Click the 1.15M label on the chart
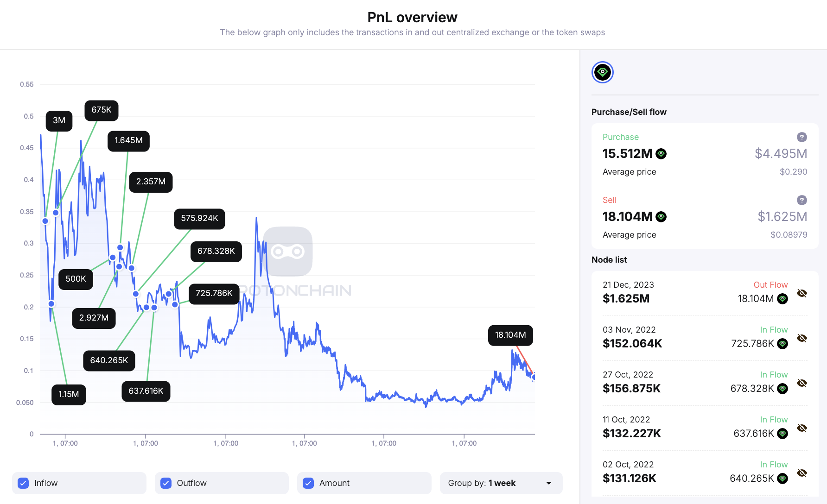The width and height of the screenshot is (827, 504). tap(69, 394)
